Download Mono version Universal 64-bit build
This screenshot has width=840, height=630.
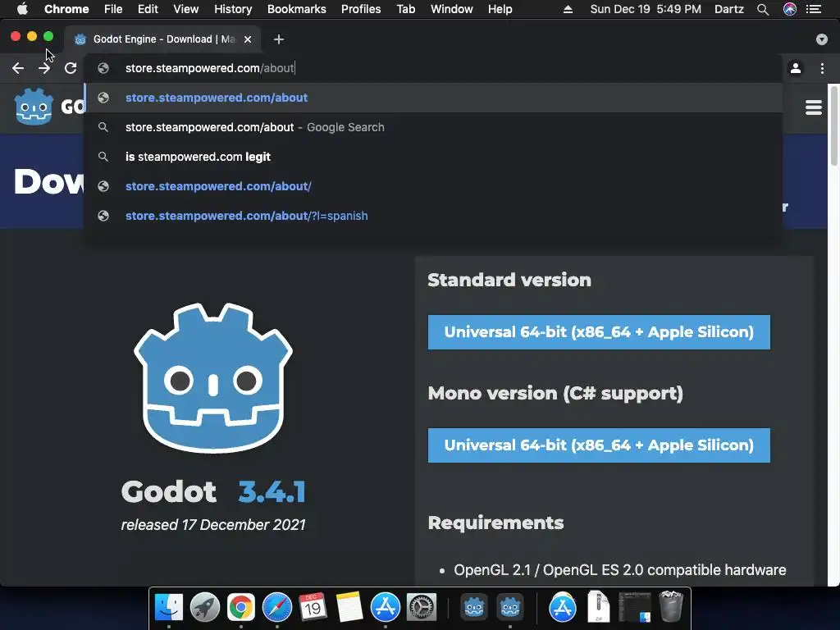(599, 445)
